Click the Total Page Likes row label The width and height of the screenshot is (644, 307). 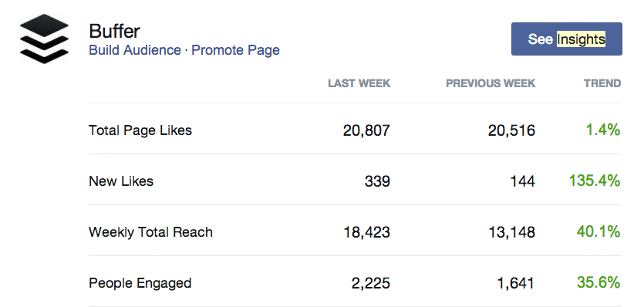140,130
